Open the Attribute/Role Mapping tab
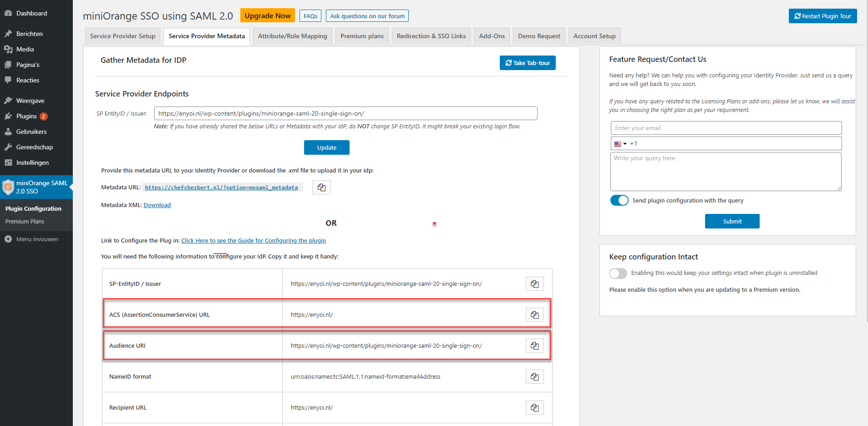Viewport: 868px width, 426px height. [x=293, y=36]
